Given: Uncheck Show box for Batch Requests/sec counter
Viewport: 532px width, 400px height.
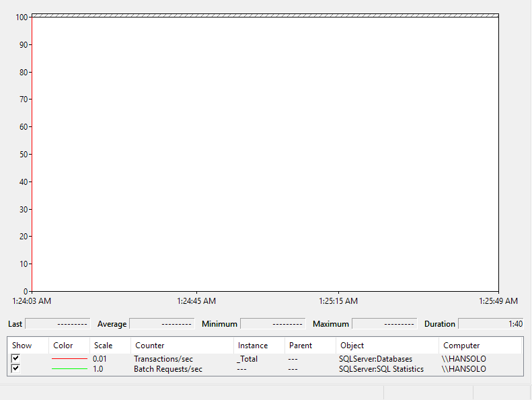Looking at the screenshot, I should pyautogui.click(x=15, y=368).
